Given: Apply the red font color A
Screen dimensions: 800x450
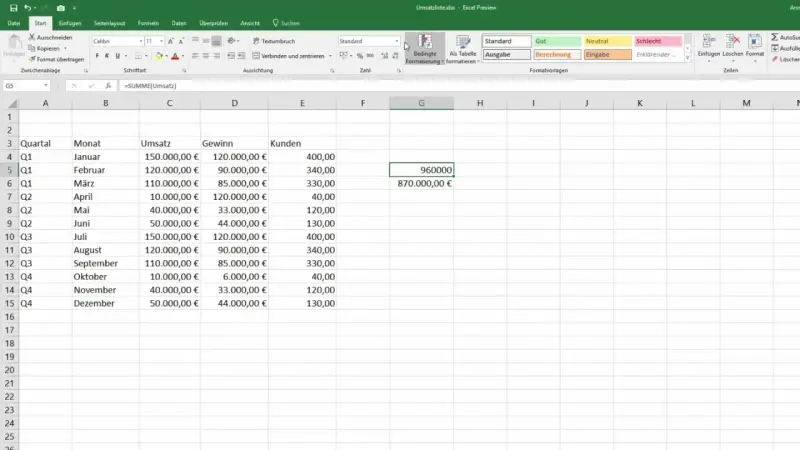Looking at the screenshot, I should tap(175, 56).
